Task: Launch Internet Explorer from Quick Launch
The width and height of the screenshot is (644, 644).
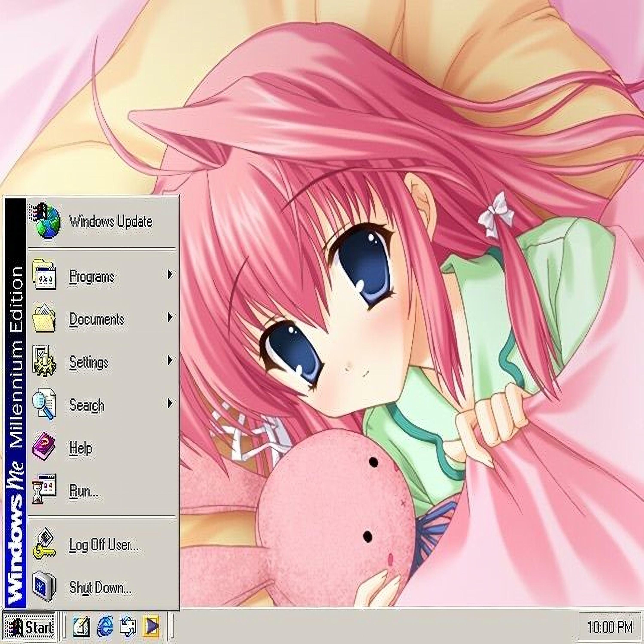Action: click(105, 627)
